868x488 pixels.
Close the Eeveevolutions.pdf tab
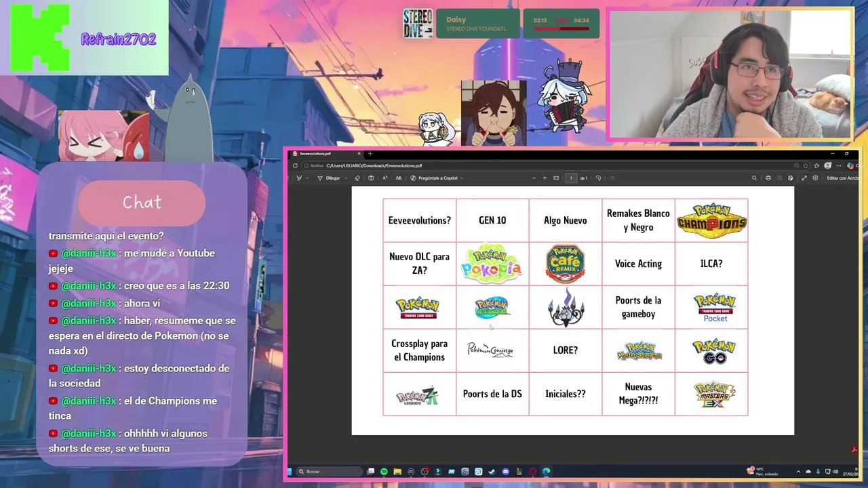coord(359,154)
